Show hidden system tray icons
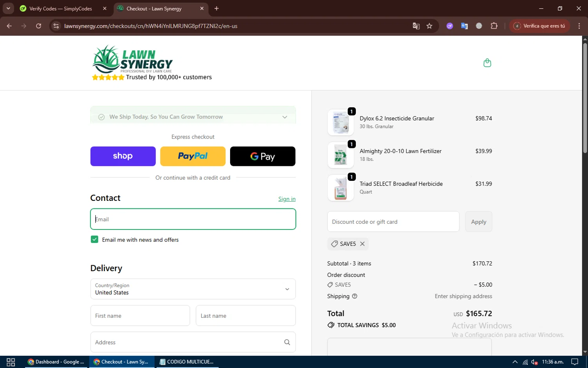 (515, 362)
